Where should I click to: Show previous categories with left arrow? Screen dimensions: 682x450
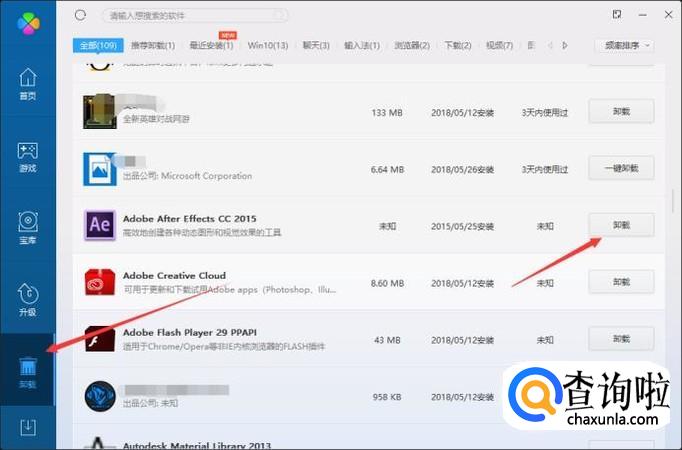(x=550, y=45)
